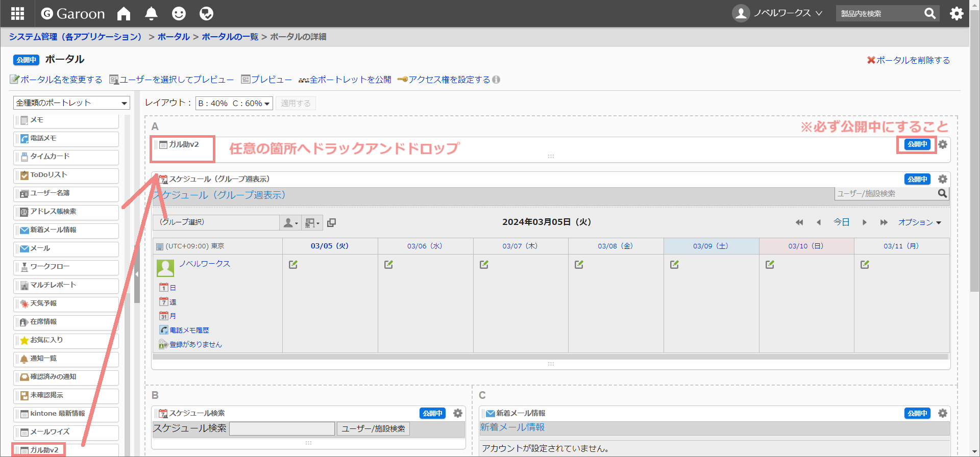The width and height of the screenshot is (980, 457).
Task: Go to Garoon home icon
Action: 124,13
